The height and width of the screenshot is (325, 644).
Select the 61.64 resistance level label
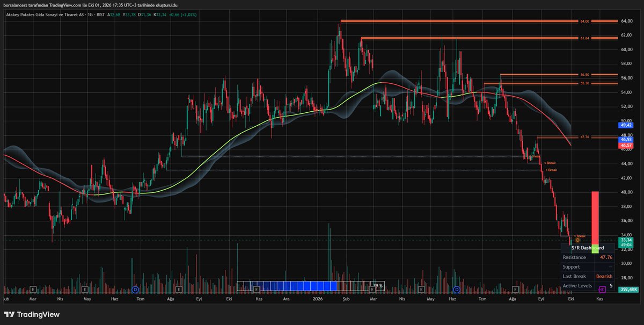584,38
